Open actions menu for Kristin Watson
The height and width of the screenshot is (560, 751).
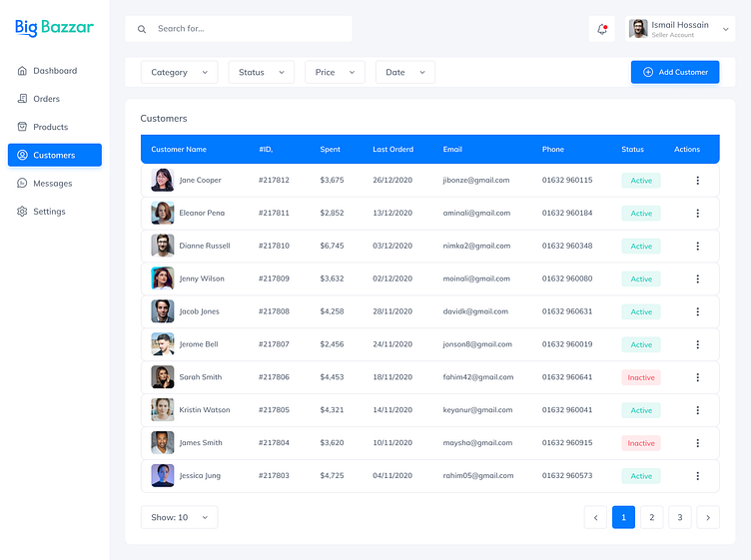click(x=697, y=410)
